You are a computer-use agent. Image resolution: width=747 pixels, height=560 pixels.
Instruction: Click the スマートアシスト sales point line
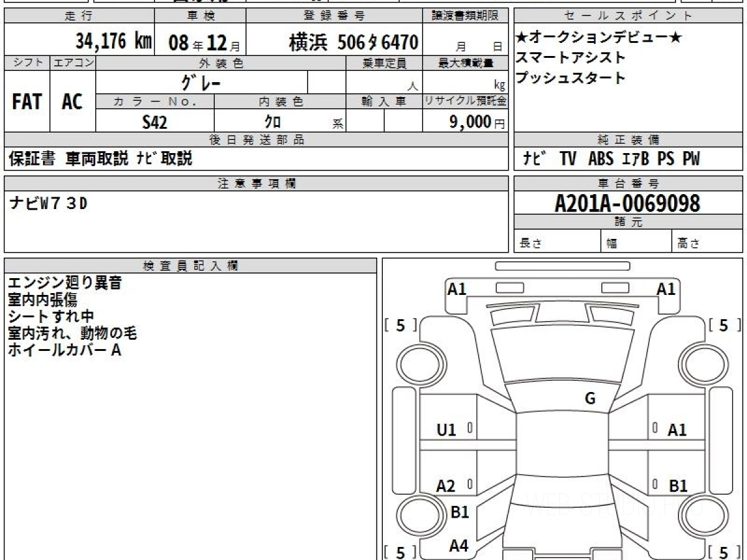[x=570, y=58]
